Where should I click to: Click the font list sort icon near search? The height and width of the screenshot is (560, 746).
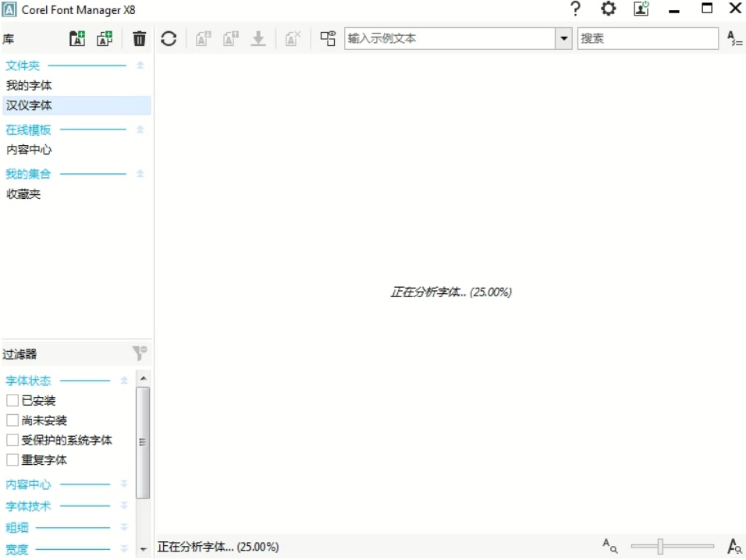click(734, 38)
